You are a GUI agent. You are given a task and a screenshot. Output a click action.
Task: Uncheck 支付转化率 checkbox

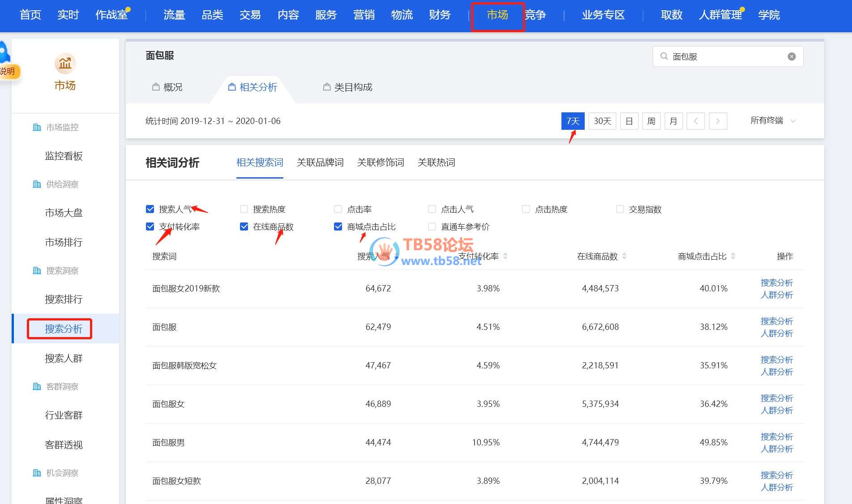tap(150, 226)
